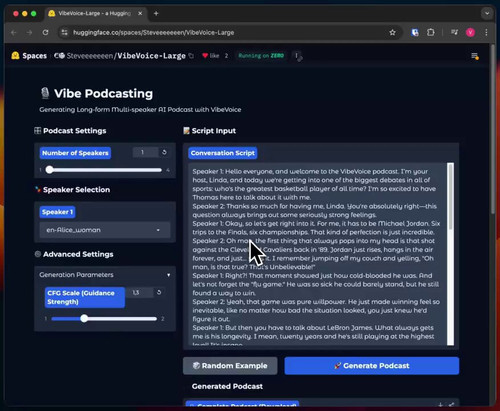Click the browser forward arrow
The height and width of the screenshot is (411, 500).
(29, 33)
